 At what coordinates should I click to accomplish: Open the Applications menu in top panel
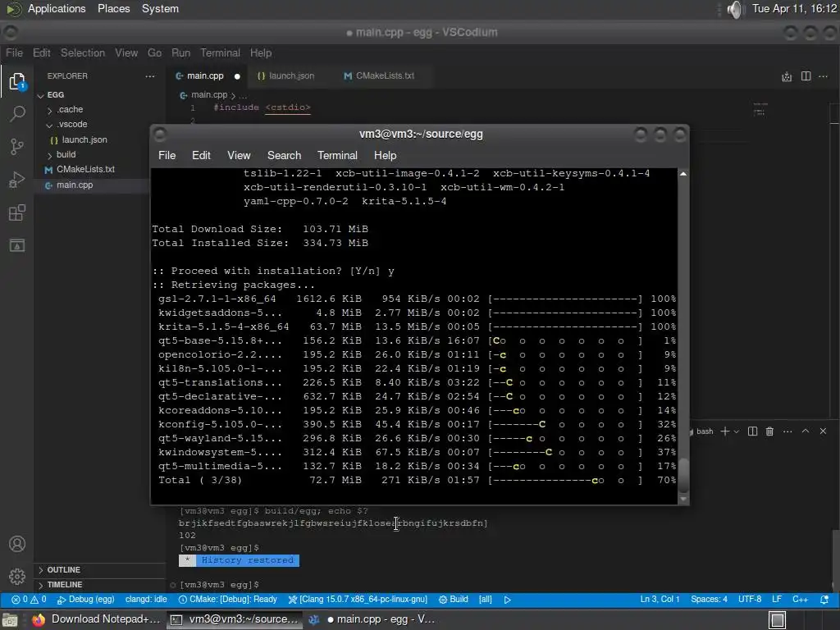click(57, 8)
